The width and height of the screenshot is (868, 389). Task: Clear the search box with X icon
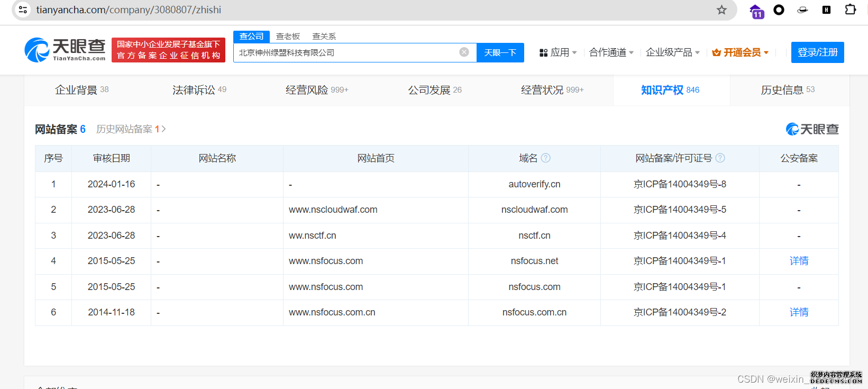click(464, 52)
